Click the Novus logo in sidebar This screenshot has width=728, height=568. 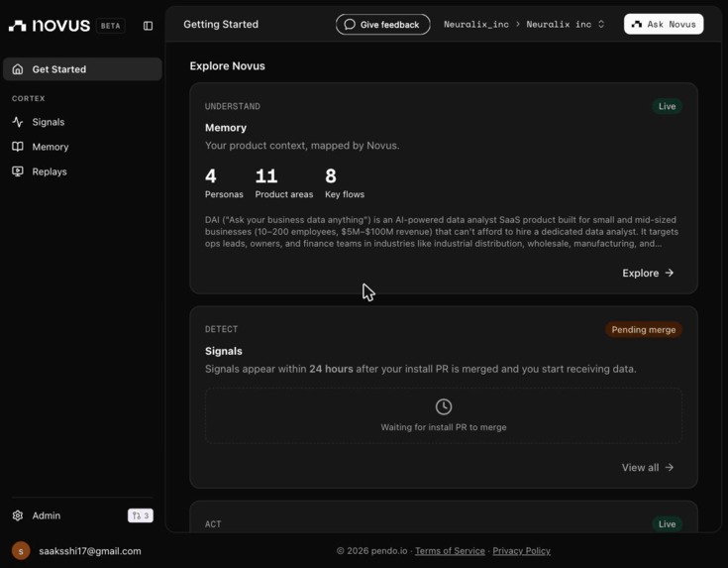tap(50, 26)
